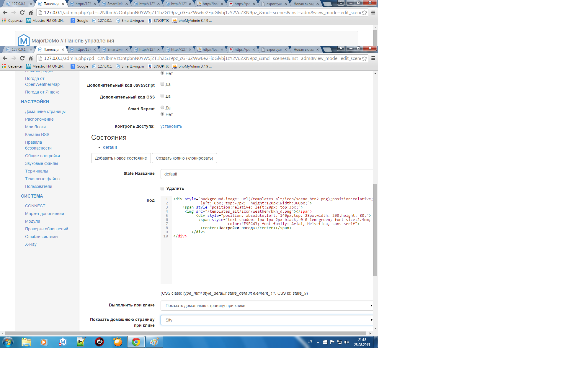
Task: Click the установить access control link
Action: [171, 126]
